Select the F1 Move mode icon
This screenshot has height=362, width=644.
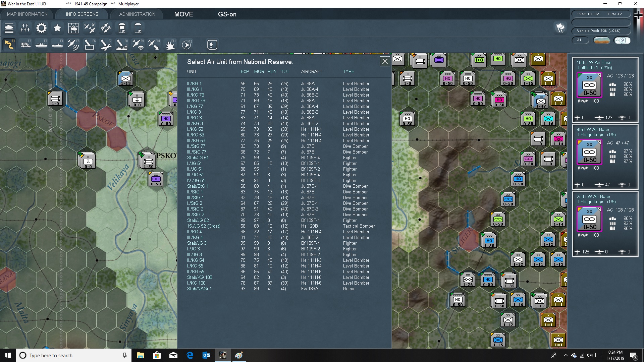pyautogui.click(x=9, y=45)
